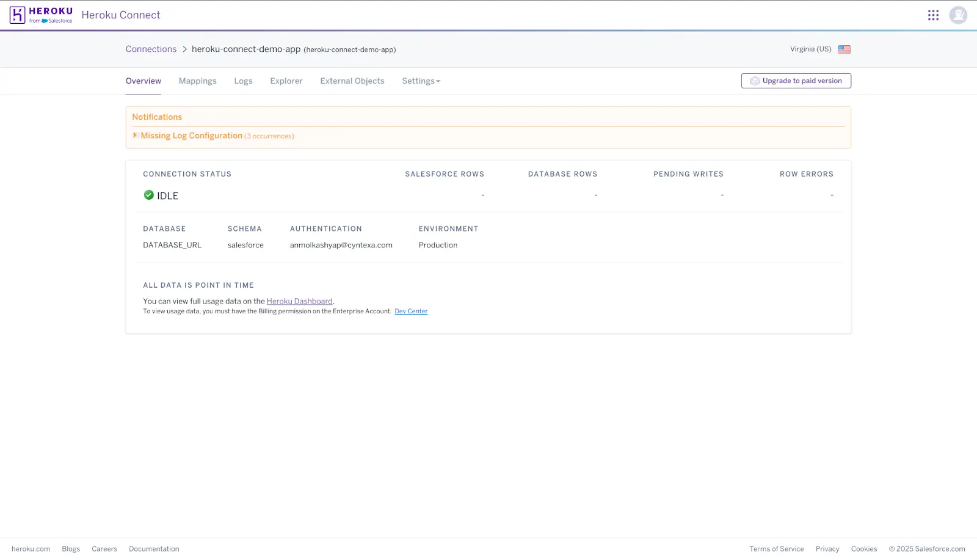The height and width of the screenshot is (560, 977).
Task: Click the Heroku logo
Action: (x=40, y=15)
